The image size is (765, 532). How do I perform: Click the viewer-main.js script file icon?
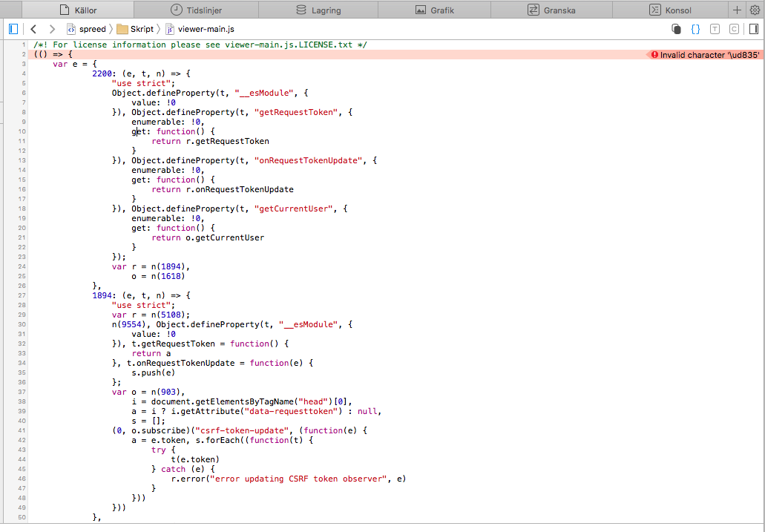tap(170, 29)
